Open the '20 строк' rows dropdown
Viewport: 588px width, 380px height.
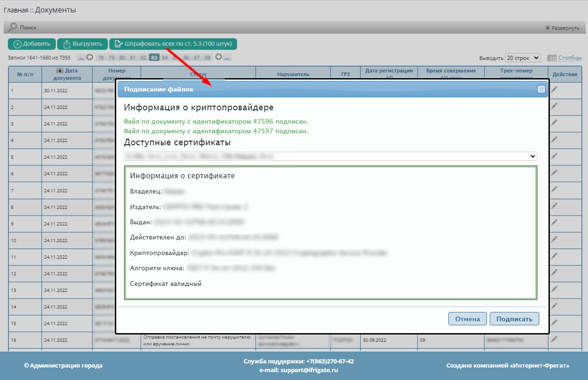click(523, 58)
